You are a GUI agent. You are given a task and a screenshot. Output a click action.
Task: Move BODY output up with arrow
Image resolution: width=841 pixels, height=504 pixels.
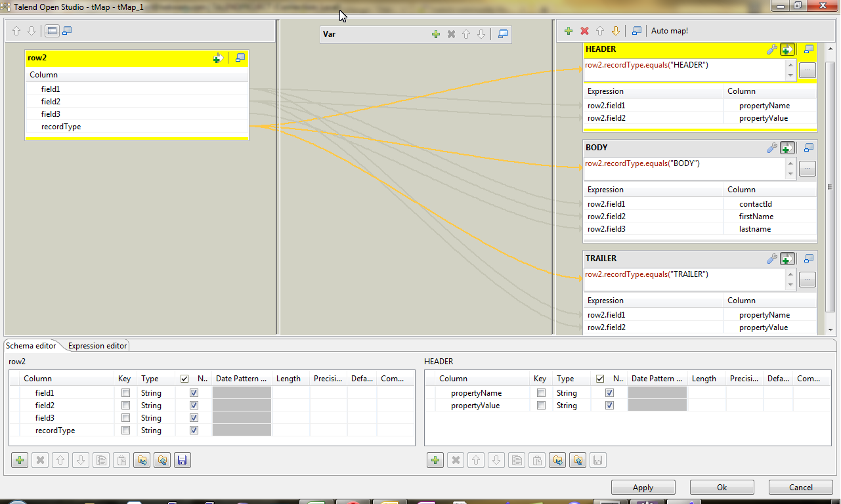[x=600, y=31]
